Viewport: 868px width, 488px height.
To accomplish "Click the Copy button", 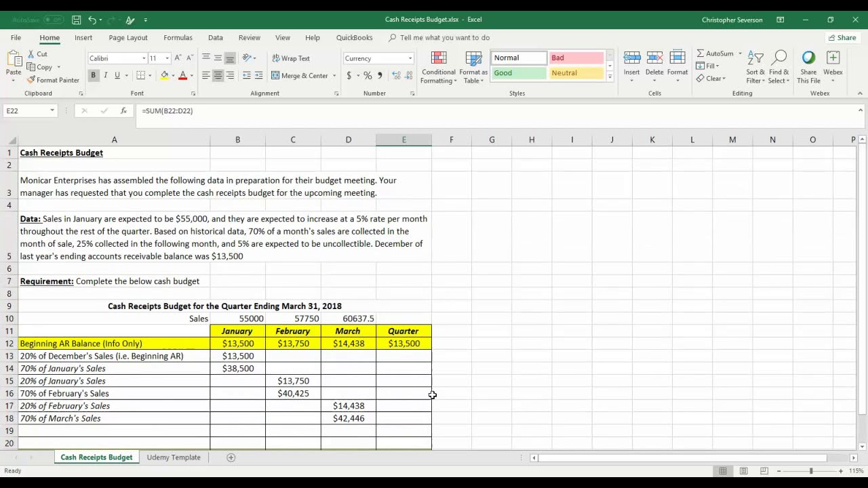I will [39, 67].
